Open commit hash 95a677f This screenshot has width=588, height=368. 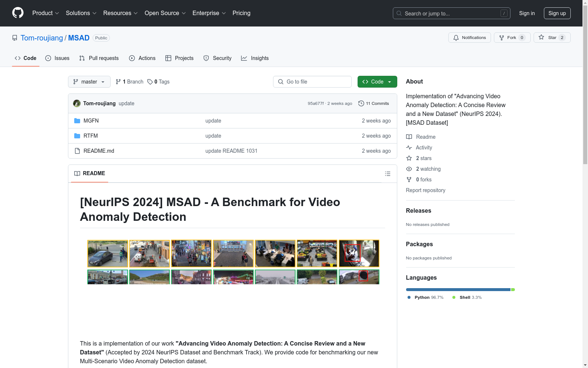[316, 103]
